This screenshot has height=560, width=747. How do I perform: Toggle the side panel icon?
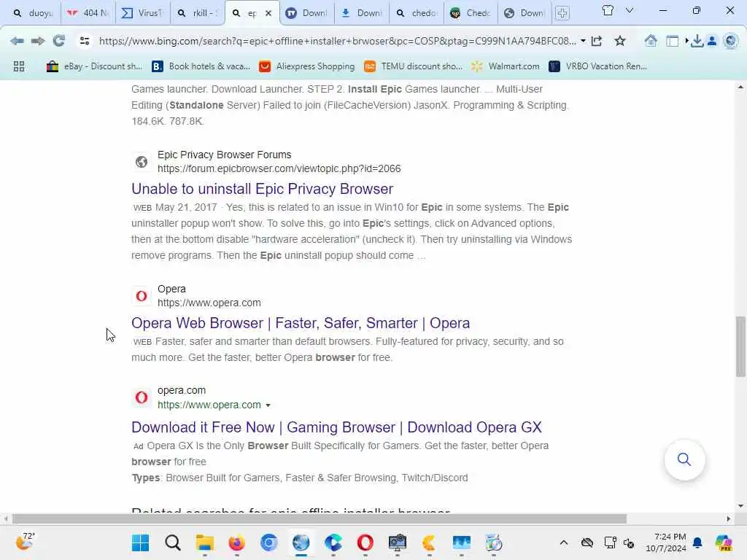coord(672,42)
